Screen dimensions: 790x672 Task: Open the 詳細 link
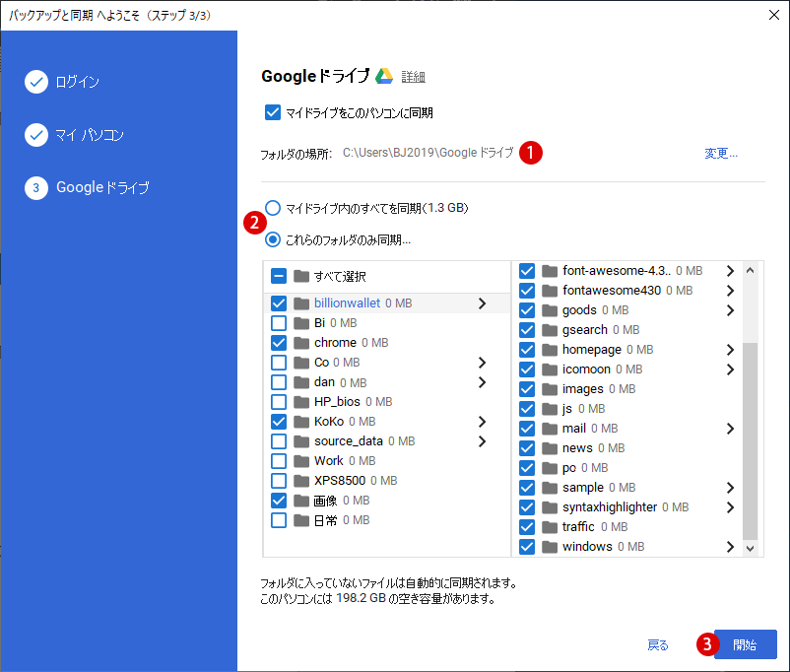click(x=413, y=77)
